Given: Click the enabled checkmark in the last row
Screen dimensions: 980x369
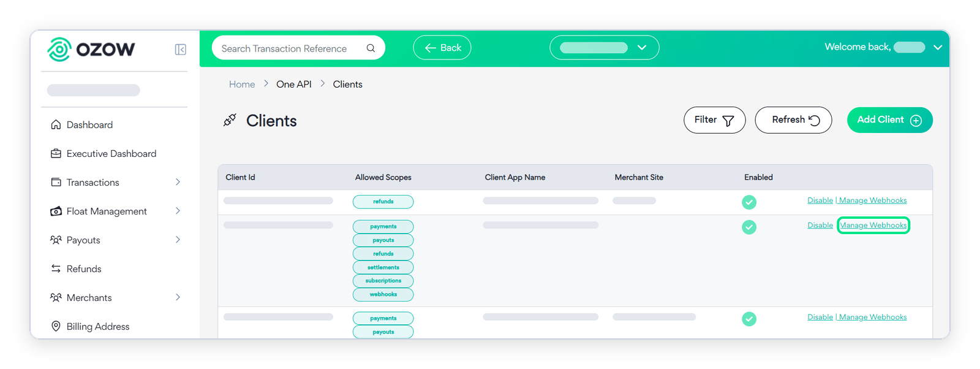Looking at the screenshot, I should pyautogui.click(x=749, y=319).
